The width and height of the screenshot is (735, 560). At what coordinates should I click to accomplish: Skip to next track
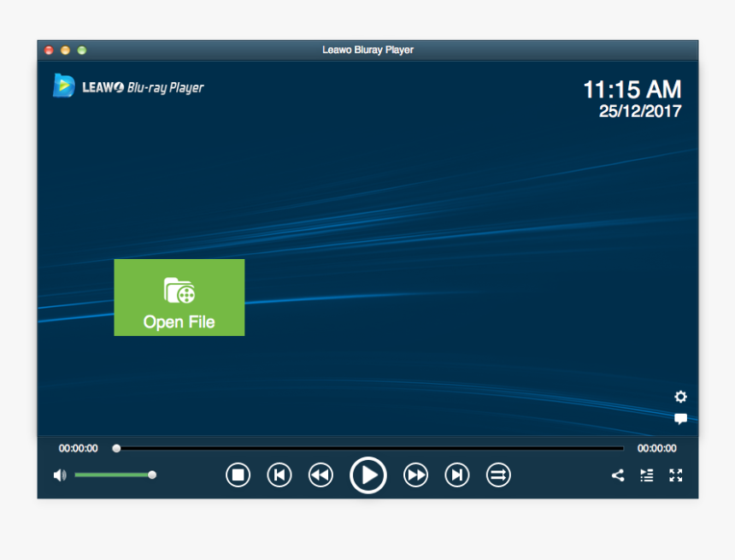(456, 475)
